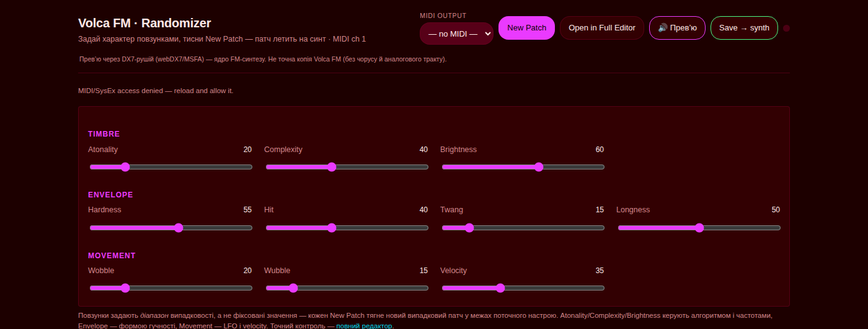Image resolution: width=868 pixels, height=329 pixels.
Task: Click the Complexity label
Action: [283, 150]
